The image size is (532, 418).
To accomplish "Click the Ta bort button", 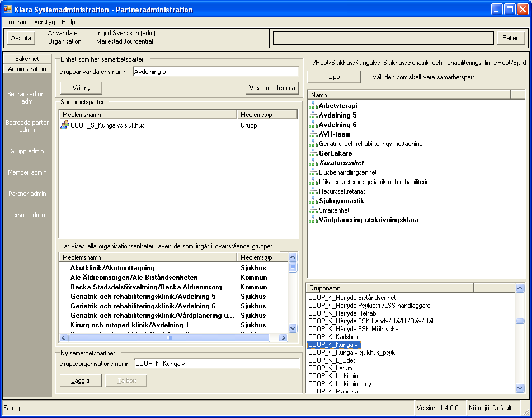I will click(126, 381).
